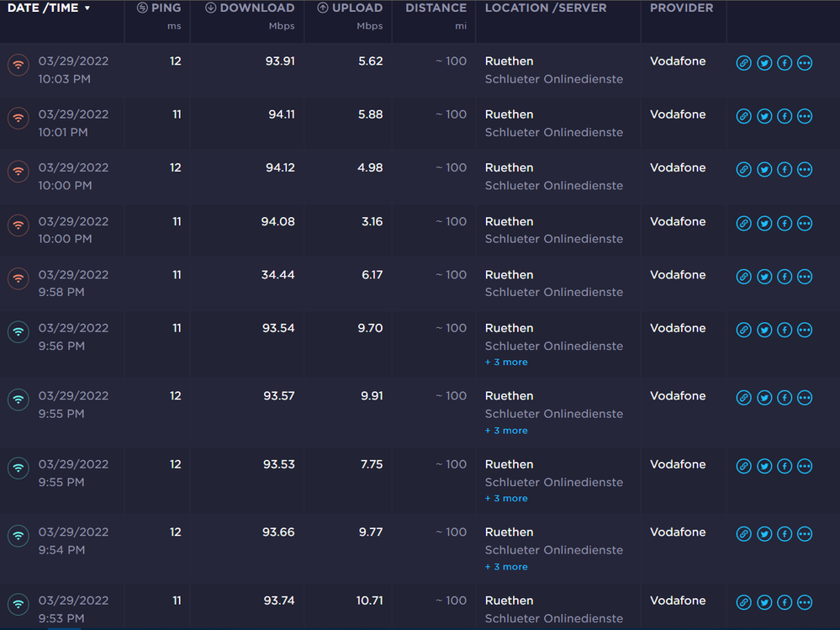Sort results by the DISTANCE column

pos(436,8)
